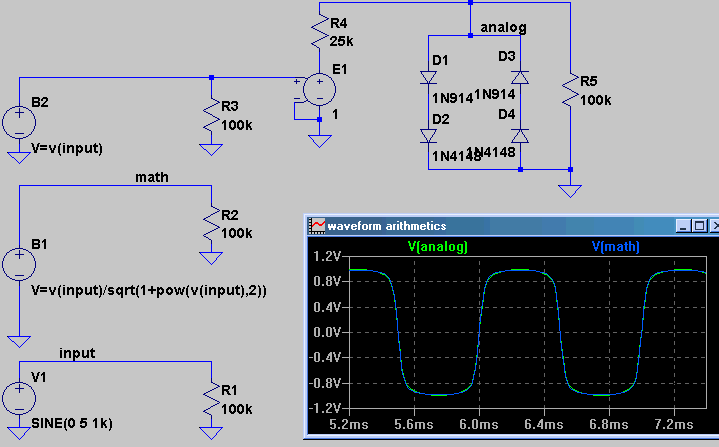This screenshot has height=447, width=719.
Task: Click the ground symbol under R3
Action: (211, 149)
